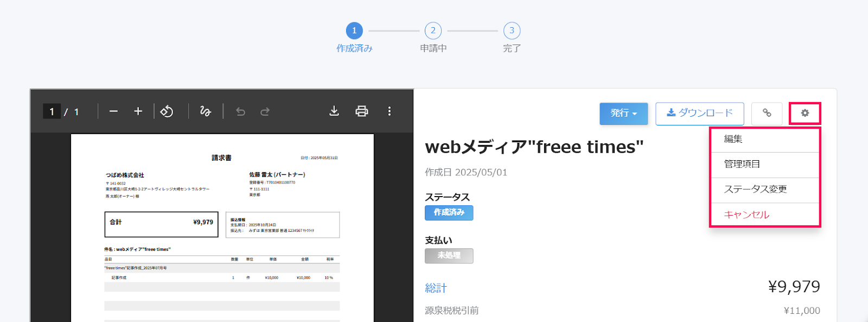Viewport: 868px width, 322px height.
Task: Click つばめ株式会社 in the PDF
Action: click(125, 175)
